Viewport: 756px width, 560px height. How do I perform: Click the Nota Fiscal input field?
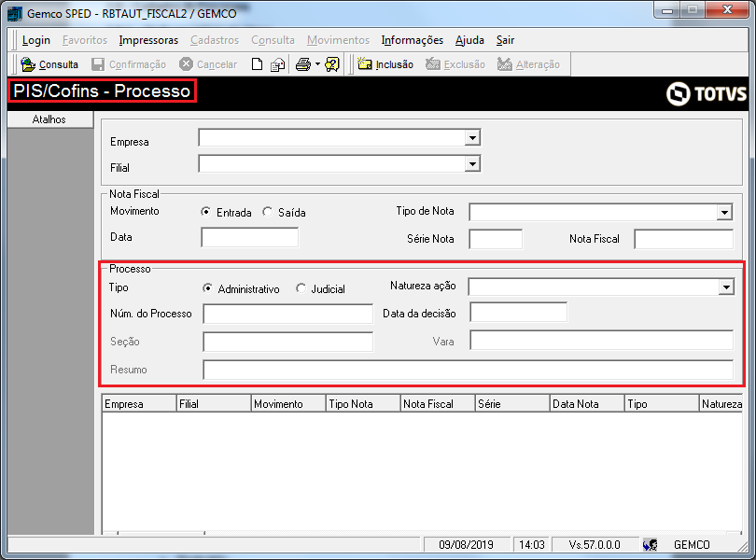tap(684, 239)
